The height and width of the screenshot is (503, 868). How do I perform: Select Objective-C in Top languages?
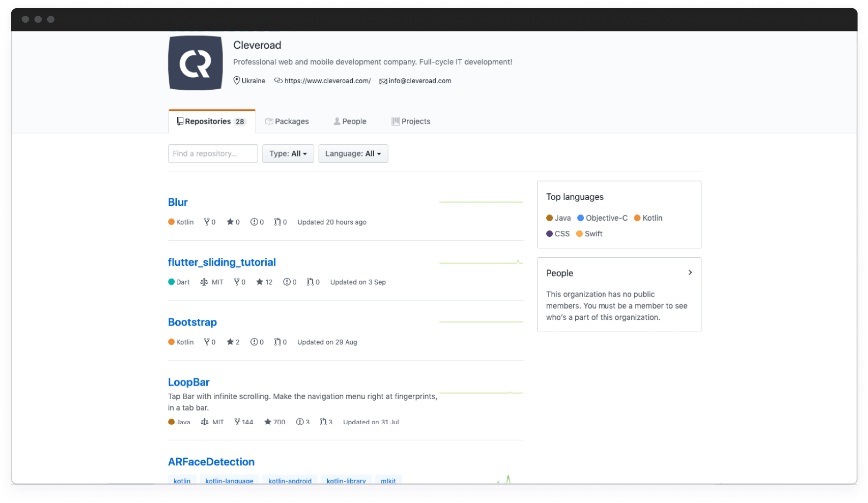[x=602, y=218]
